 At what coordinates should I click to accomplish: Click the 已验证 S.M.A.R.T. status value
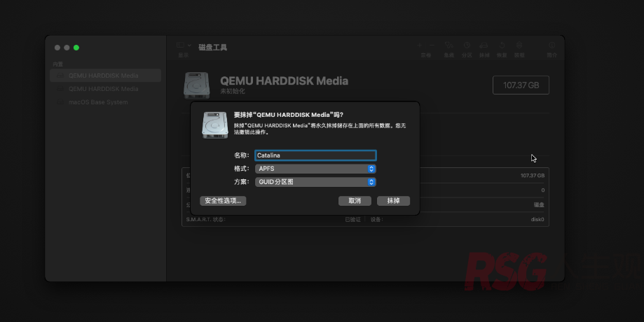click(x=352, y=220)
